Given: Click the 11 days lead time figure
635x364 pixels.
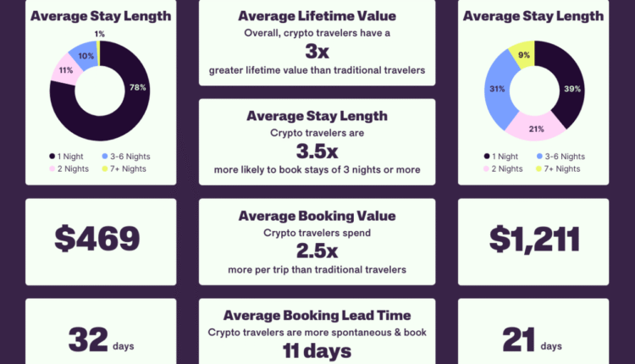Looking at the screenshot, I should point(317,350).
